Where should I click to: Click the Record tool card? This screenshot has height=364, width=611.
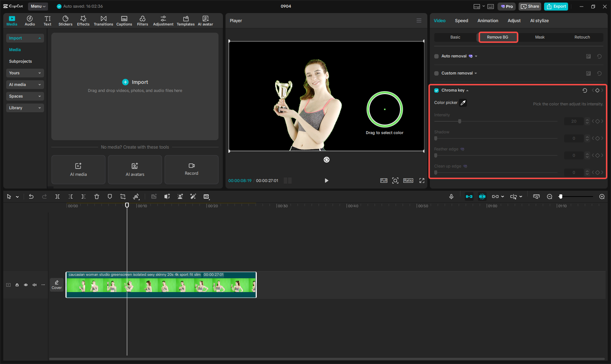pyautogui.click(x=191, y=170)
